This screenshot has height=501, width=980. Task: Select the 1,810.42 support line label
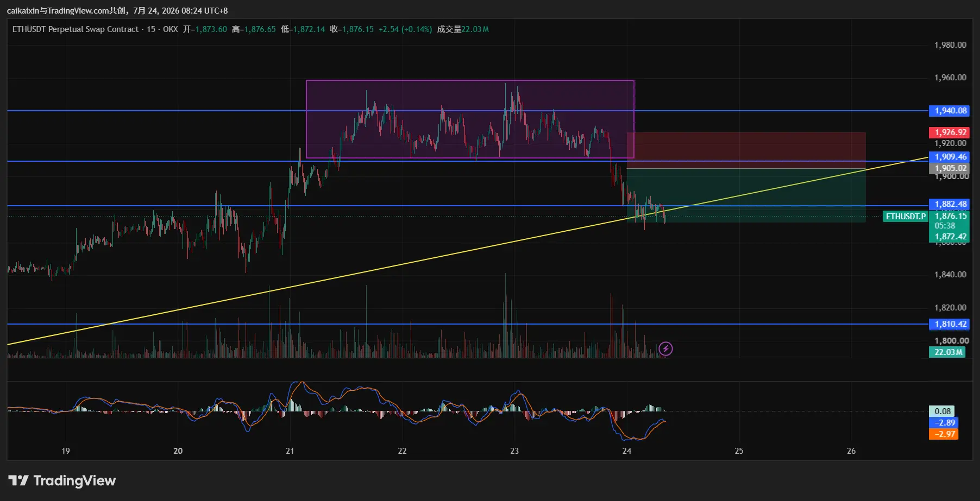coord(950,324)
